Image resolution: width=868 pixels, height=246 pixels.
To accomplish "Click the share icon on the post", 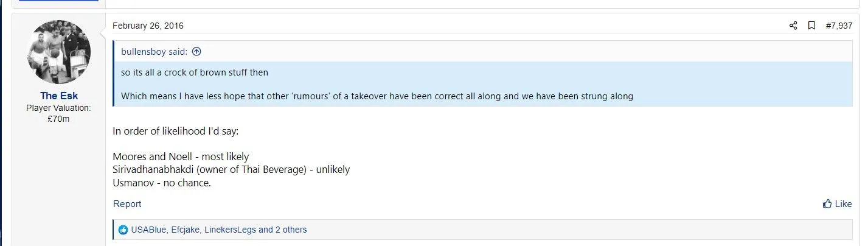I will point(793,26).
